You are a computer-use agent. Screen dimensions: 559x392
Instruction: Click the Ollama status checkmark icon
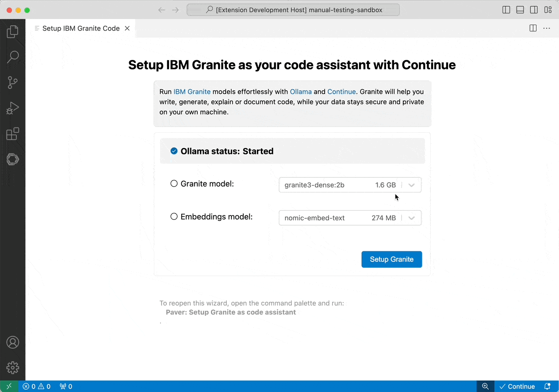coord(174,151)
